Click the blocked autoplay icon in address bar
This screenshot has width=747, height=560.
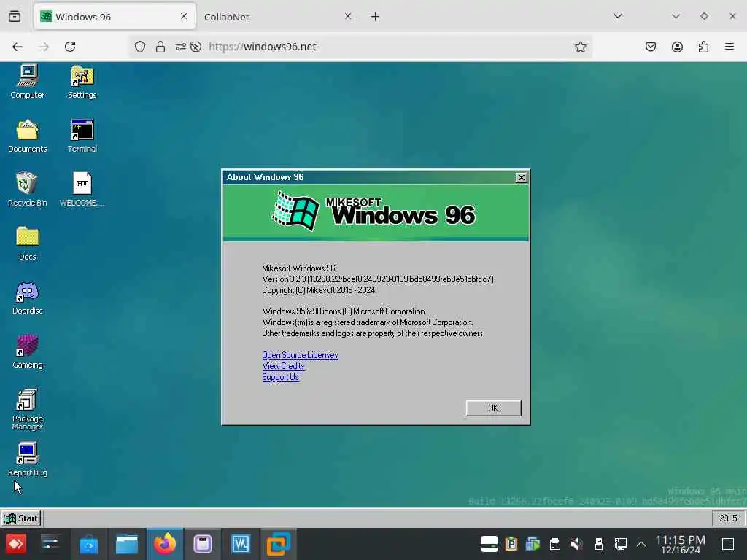pos(196,47)
